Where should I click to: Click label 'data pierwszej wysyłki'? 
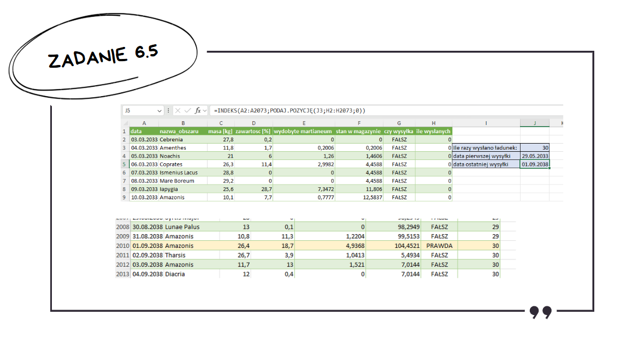click(x=486, y=156)
